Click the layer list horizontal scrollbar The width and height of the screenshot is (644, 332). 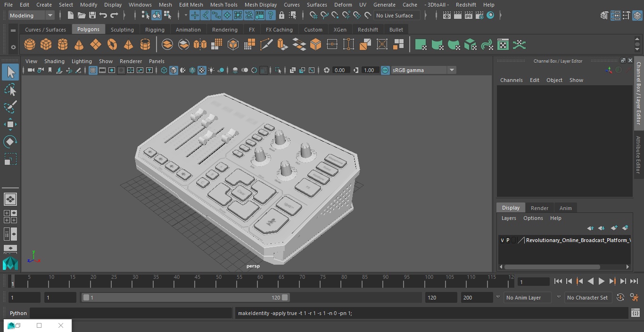click(x=552, y=267)
